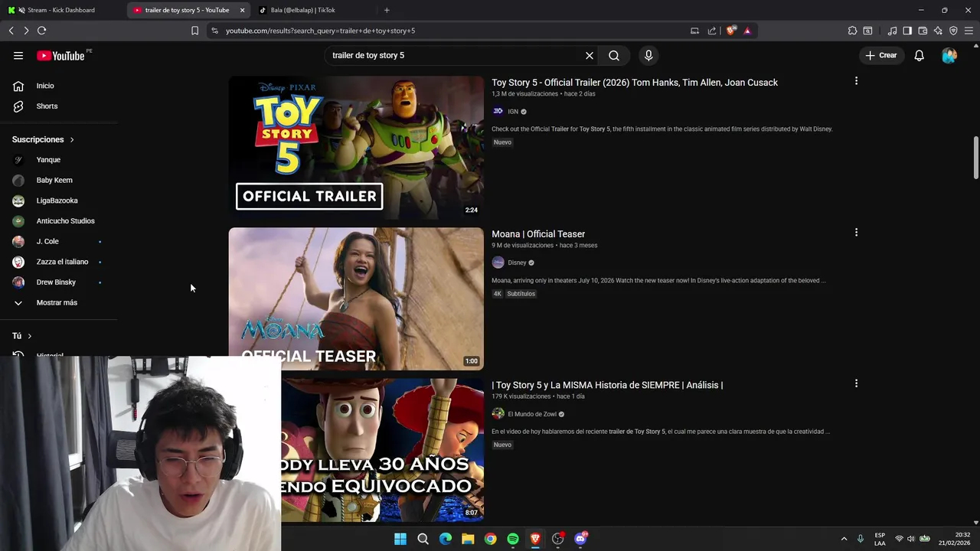Open more options for Toy Story trailer
The image size is (980, 551).
pos(856,80)
